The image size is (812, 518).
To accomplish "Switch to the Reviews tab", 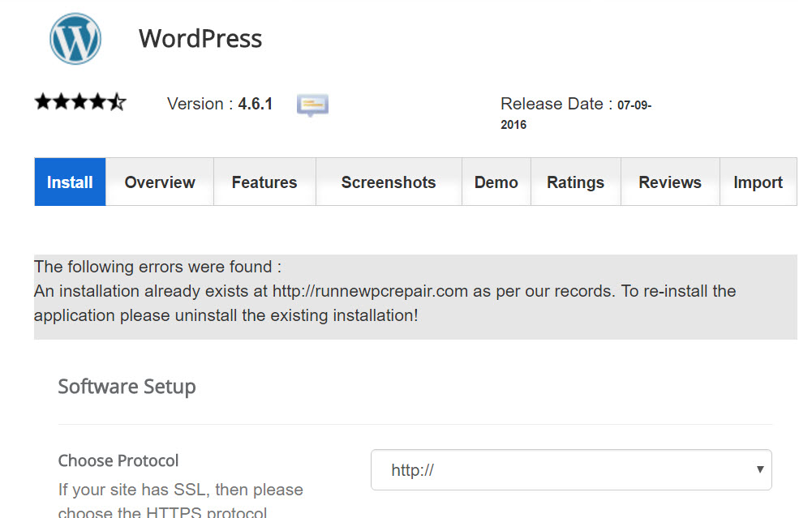I will [x=670, y=182].
